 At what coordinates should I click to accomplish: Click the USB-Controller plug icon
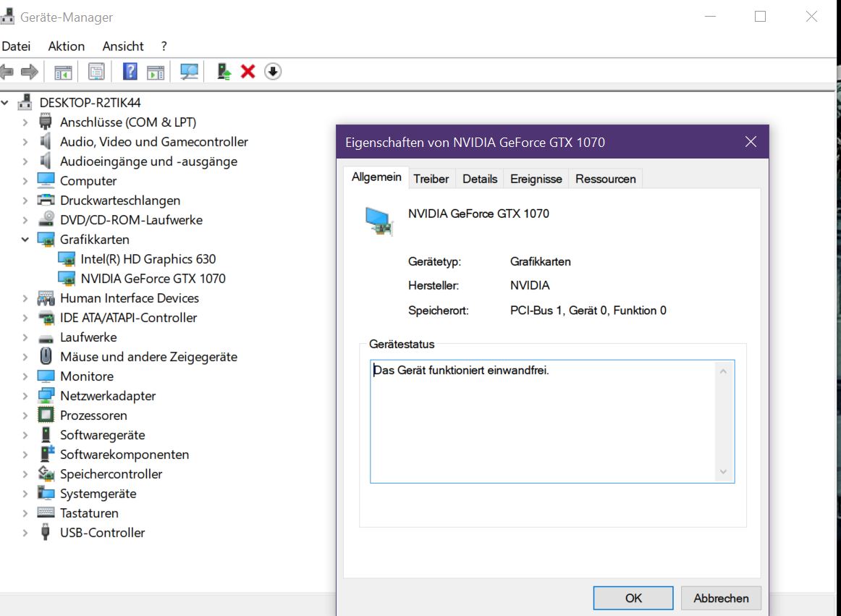pyautogui.click(x=46, y=532)
